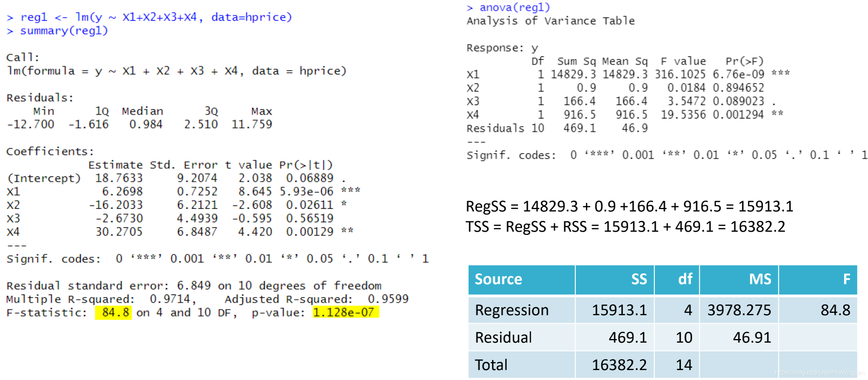Viewport: 868px width, 380px height.
Task: Click the line starting 'TSS ='
Action: pos(626,227)
